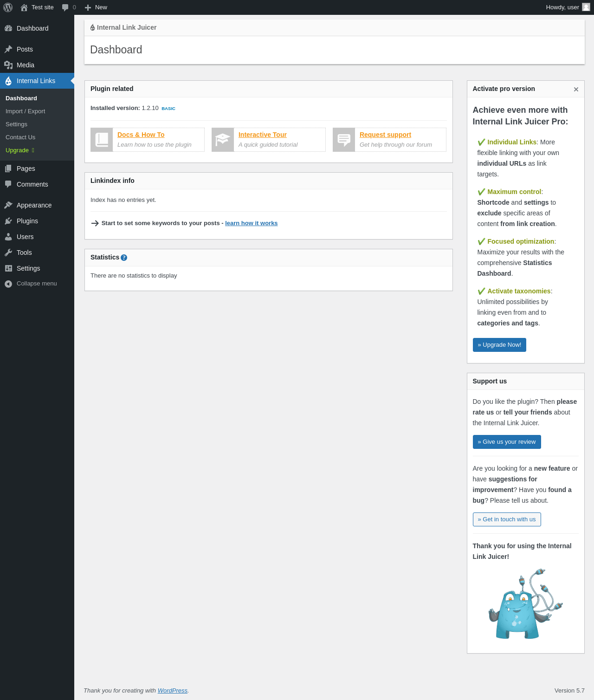Click the Installed version: 1.2.10 text
This screenshot has width=594, height=700.
pos(124,108)
